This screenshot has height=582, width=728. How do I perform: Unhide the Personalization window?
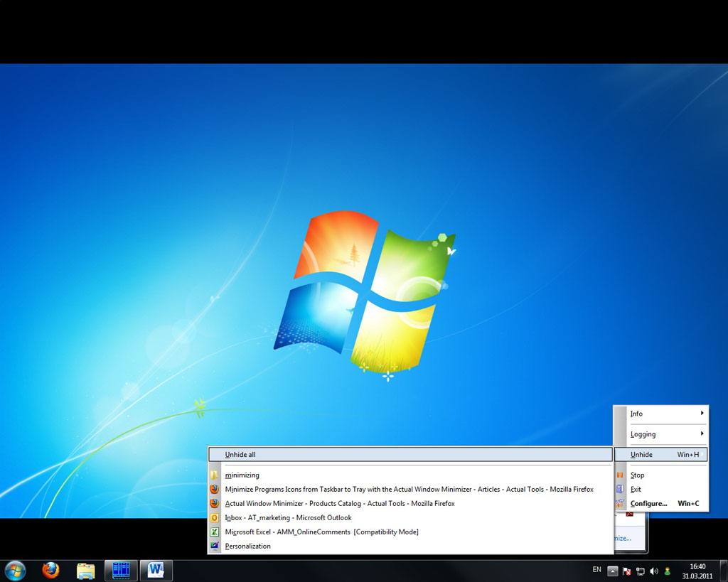[247, 546]
